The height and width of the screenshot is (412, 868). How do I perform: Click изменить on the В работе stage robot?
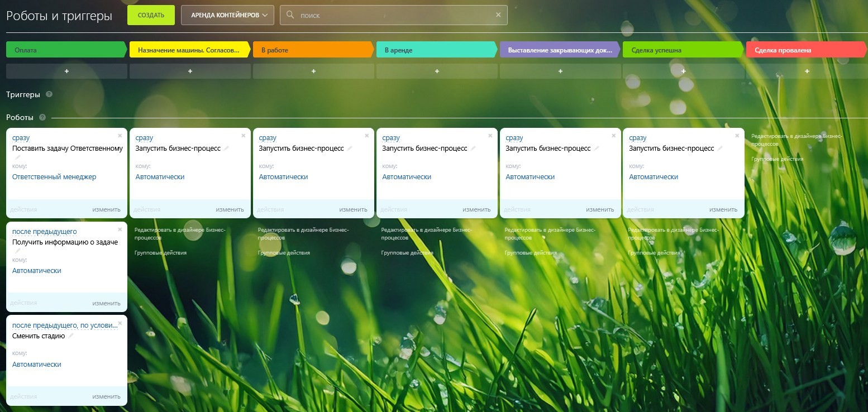[354, 209]
